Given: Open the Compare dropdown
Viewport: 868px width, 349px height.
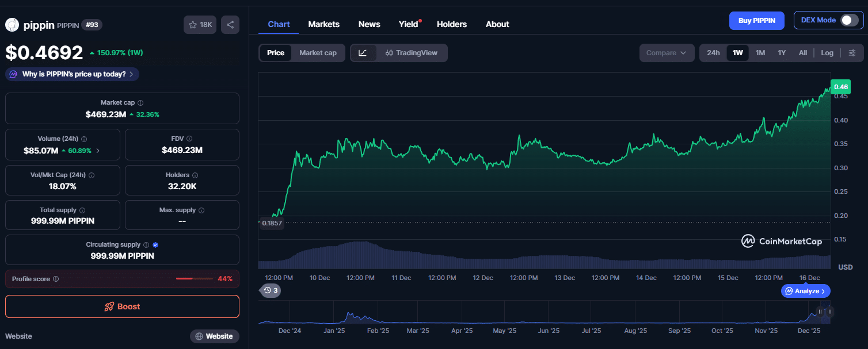Looking at the screenshot, I should click(667, 52).
